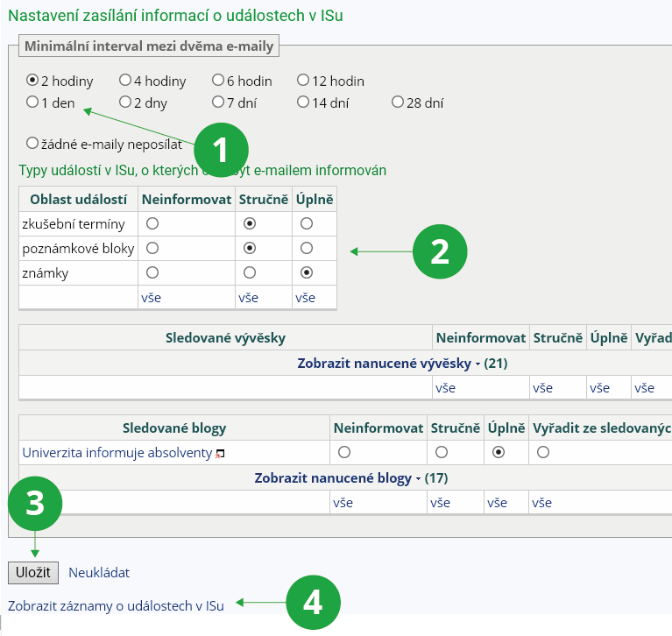This screenshot has width=672, height=636.
Task: Open Zobrazit záznamy o událostech v ISu
Action: click(x=116, y=605)
